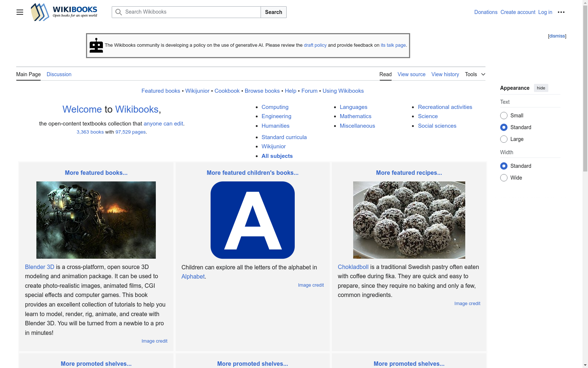
Task: Click Image credit under Alphabet card
Action: [x=311, y=285]
